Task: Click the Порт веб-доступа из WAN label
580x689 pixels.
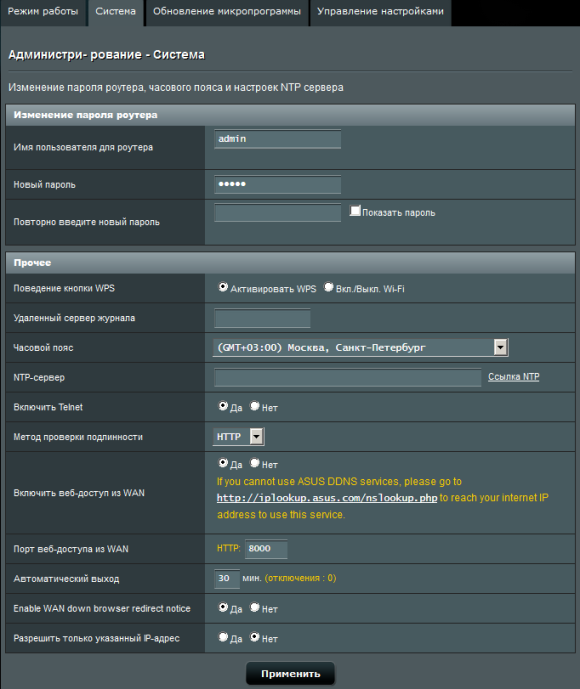Action: 71,549
